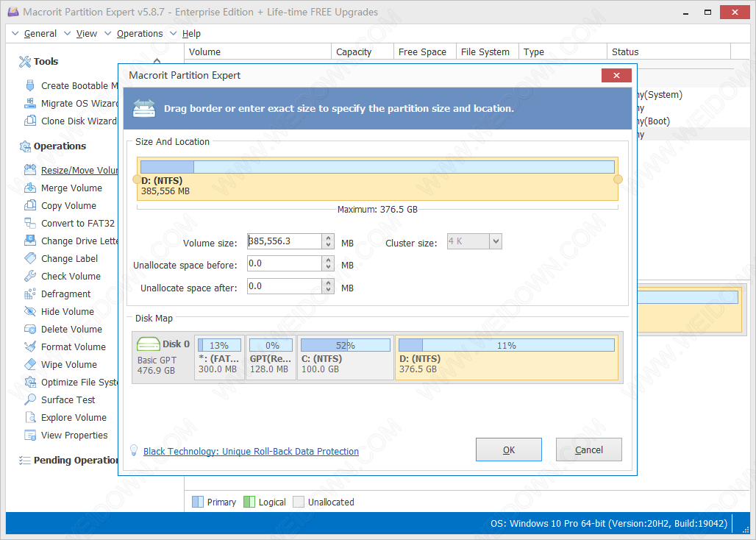This screenshot has height=540, width=756.
Task: Click the Merge Volume icon in sidebar
Action: [x=29, y=188]
